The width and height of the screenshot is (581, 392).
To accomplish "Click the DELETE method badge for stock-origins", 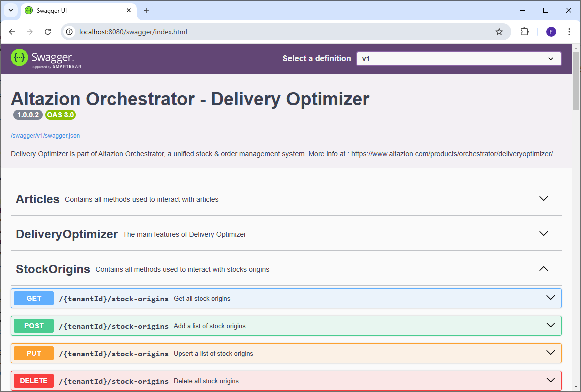I will (33, 380).
